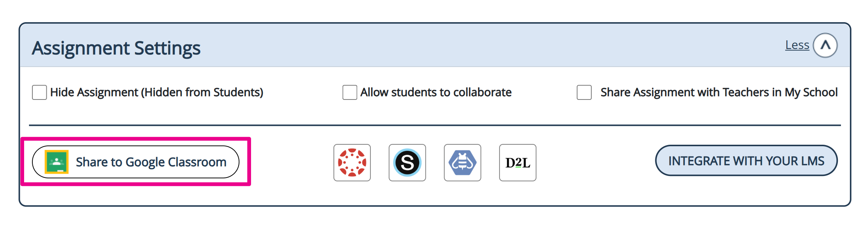Open the D2L integration icon

click(518, 162)
